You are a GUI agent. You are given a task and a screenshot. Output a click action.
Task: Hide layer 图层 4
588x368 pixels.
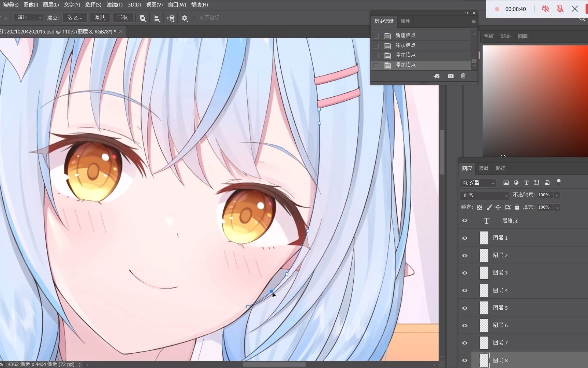click(465, 291)
